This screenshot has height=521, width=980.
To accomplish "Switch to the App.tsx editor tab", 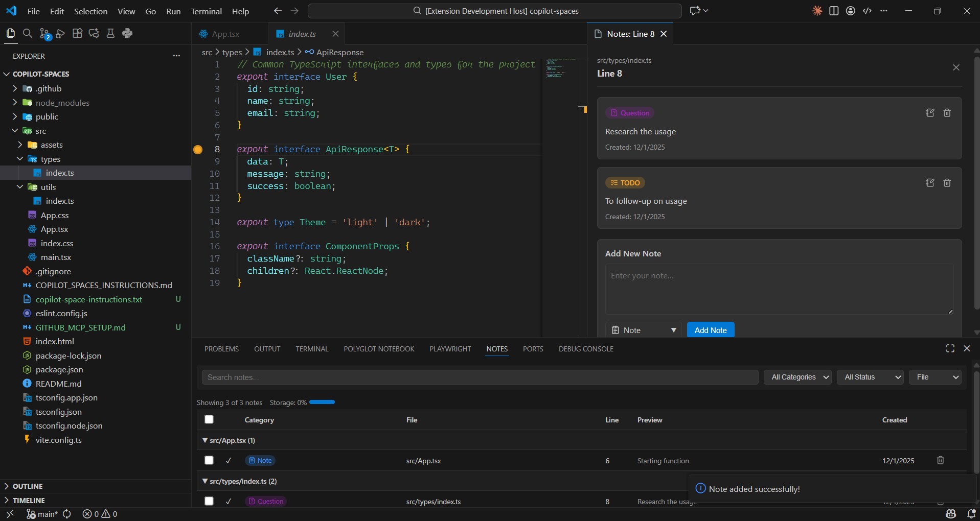I will [225, 34].
